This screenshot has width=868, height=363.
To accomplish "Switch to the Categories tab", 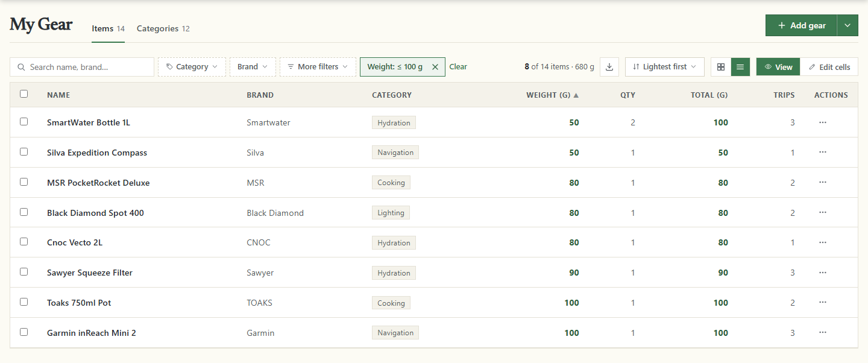I will pyautogui.click(x=163, y=29).
